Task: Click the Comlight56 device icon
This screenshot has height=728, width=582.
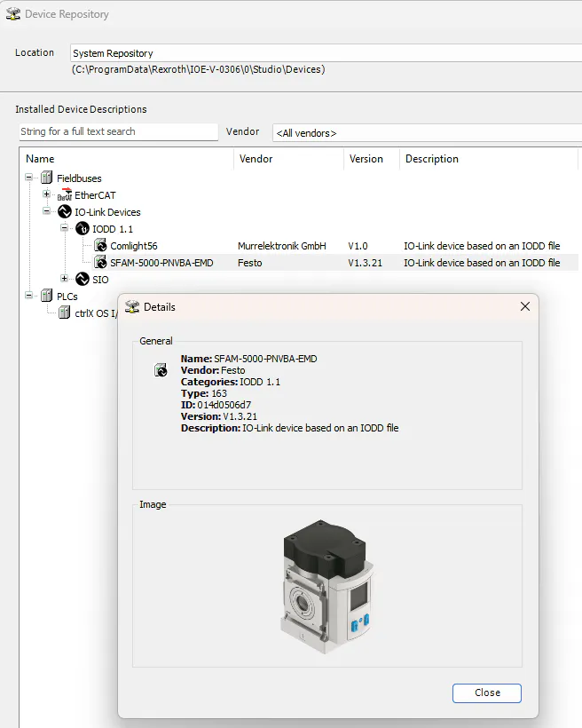Action: click(x=100, y=246)
